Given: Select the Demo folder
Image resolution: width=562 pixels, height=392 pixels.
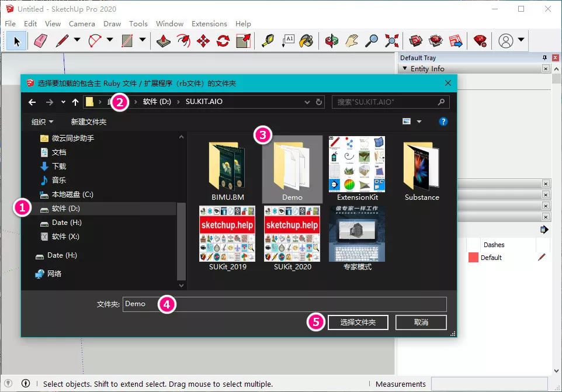Looking at the screenshot, I should point(292,169).
